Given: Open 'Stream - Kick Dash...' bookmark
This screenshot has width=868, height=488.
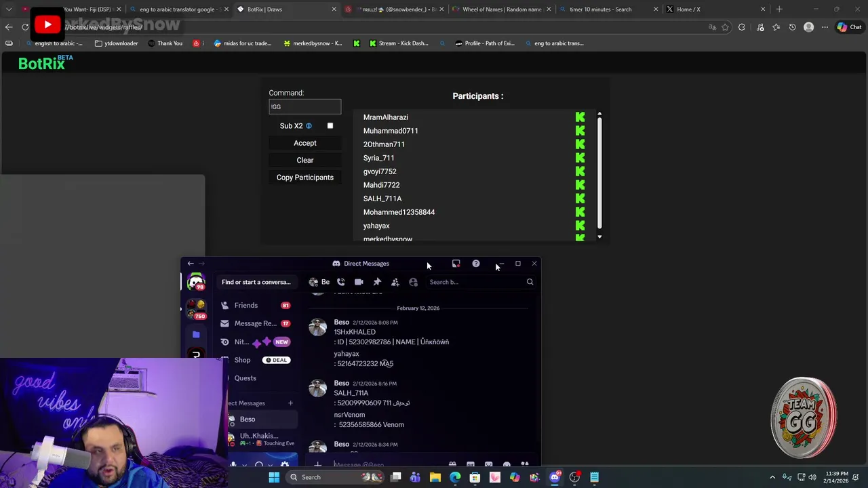Looking at the screenshot, I should [399, 43].
